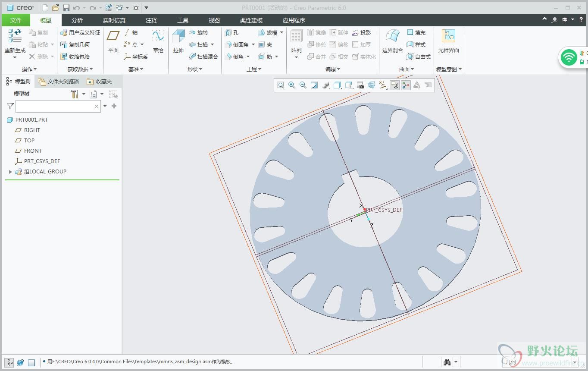Switch to the Tools (工具) ribbon tab

coord(183,20)
